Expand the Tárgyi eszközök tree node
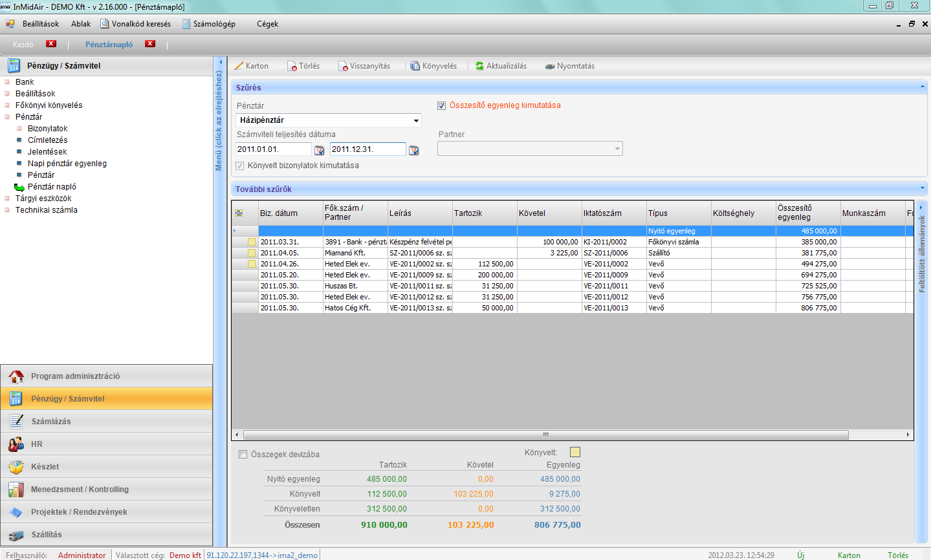The width and height of the screenshot is (931, 560). click(x=7, y=199)
